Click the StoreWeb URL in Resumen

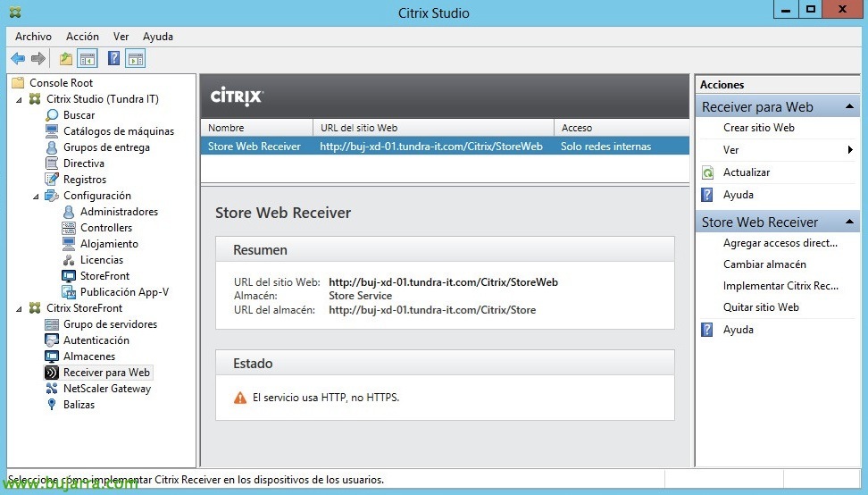(x=444, y=281)
